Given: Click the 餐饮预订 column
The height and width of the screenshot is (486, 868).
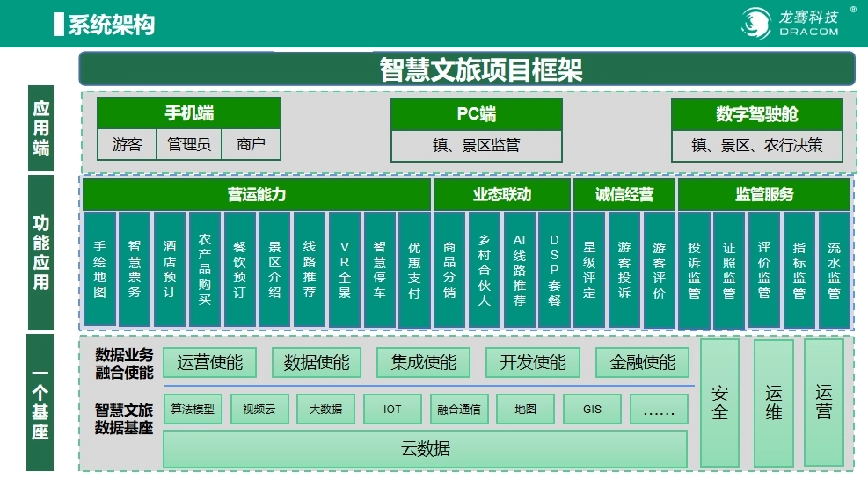Looking at the screenshot, I should (x=240, y=269).
